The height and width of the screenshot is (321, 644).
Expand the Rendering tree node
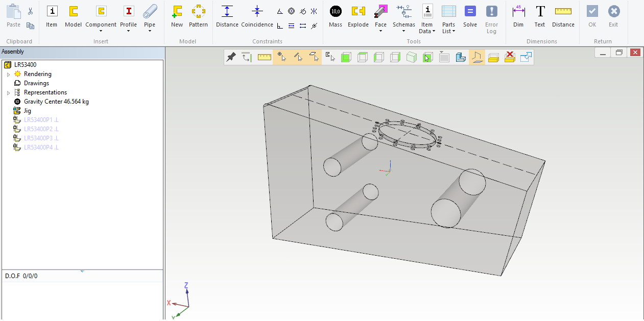point(8,75)
